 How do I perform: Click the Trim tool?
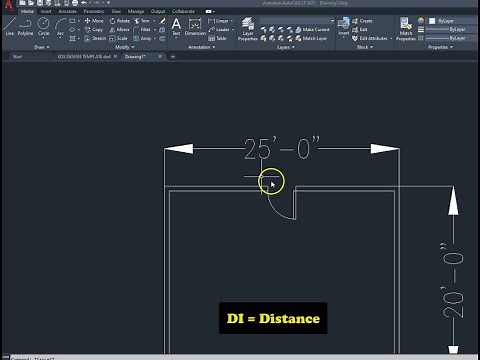point(141,21)
